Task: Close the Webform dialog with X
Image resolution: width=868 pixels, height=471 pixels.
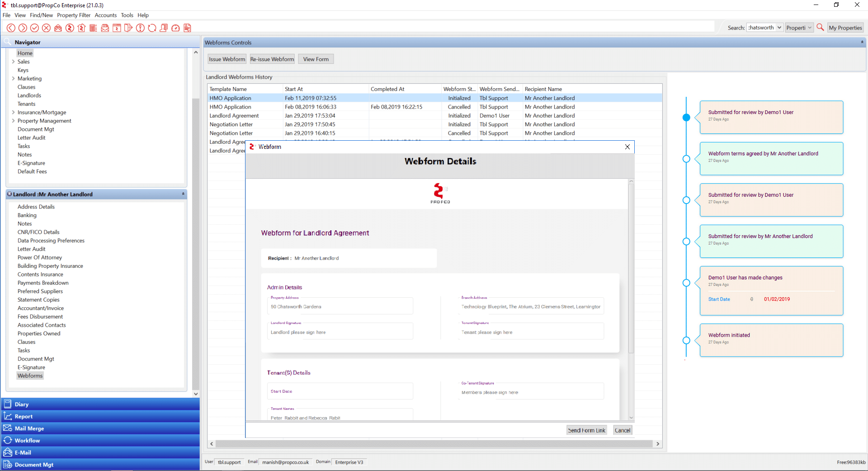Action: (627, 147)
